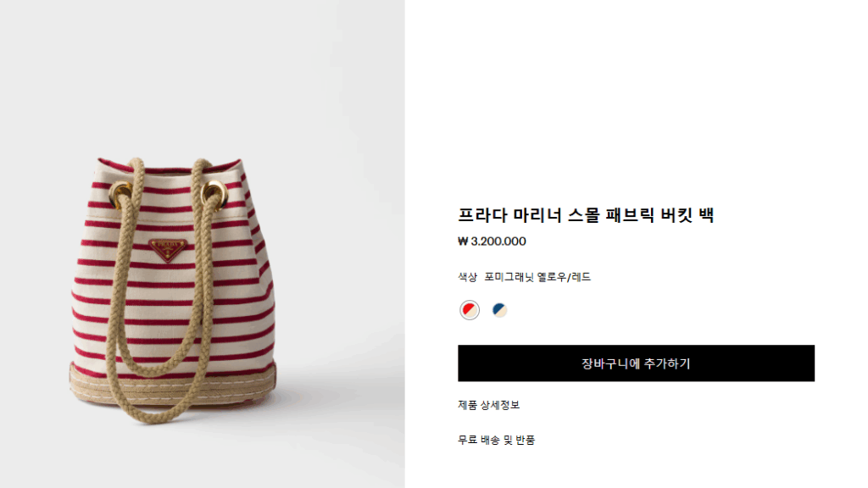Image resolution: width=868 pixels, height=488 pixels.
Task: Click the Prada triangle logo on the bag
Action: (x=168, y=250)
